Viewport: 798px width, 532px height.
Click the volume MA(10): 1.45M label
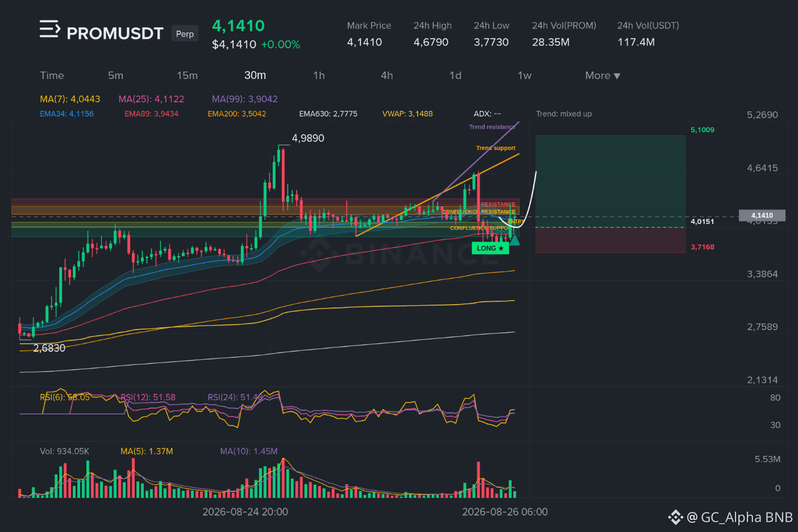click(x=249, y=451)
